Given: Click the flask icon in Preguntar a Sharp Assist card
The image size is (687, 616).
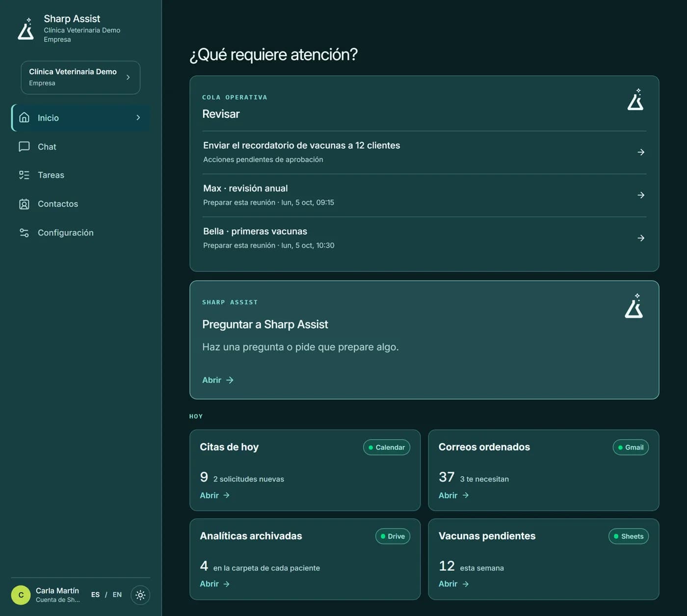Looking at the screenshot, I should click(634, 306).
